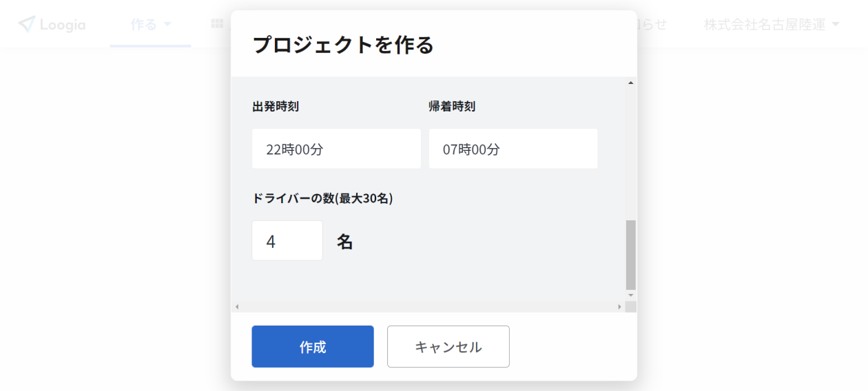Click the 出発時刻 field label
Viewport: 868px width, 391px height.
[x=276, y=107]
